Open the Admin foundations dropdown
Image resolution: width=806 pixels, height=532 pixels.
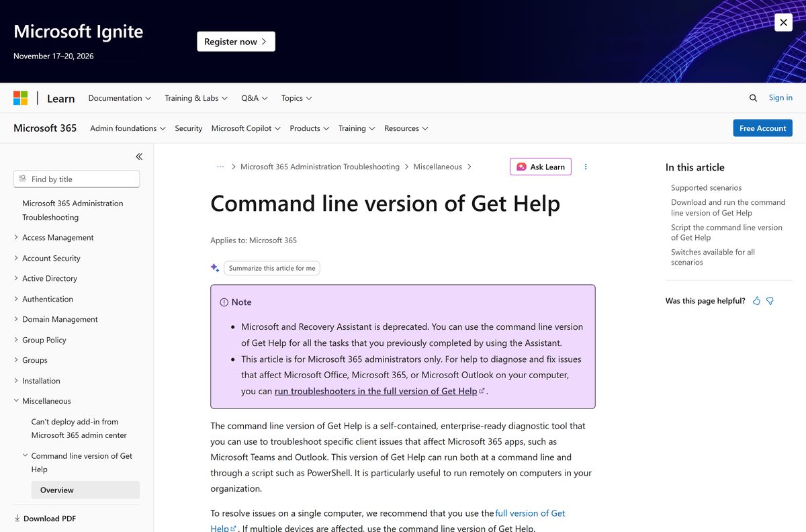pos(128,128)
